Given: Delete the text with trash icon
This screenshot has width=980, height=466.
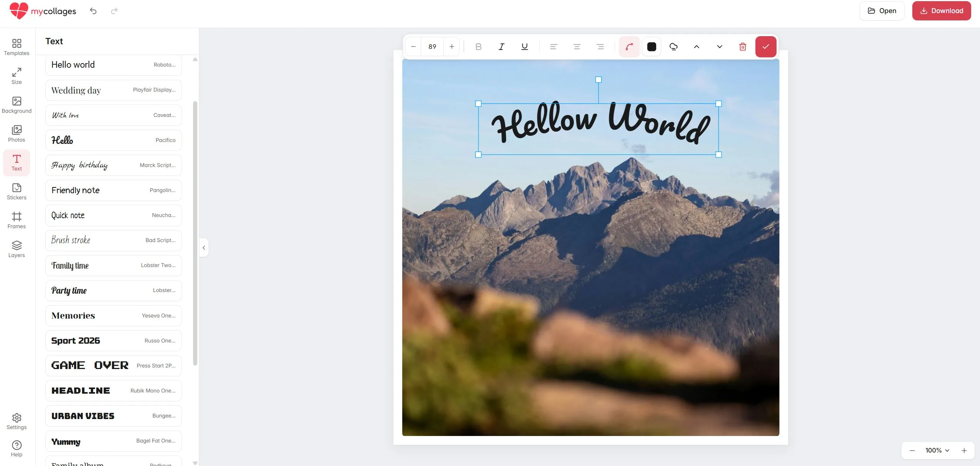Looking at the screenshot, I should (x=743, y=47).
